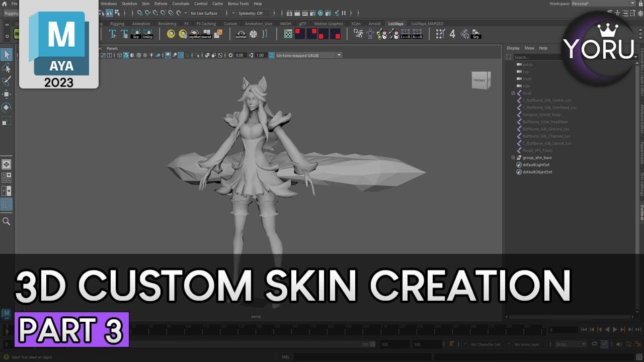Open the Script Editor icon at bottom right
Viewport: 644px width, 362px height.
click(x=638, y=357)
